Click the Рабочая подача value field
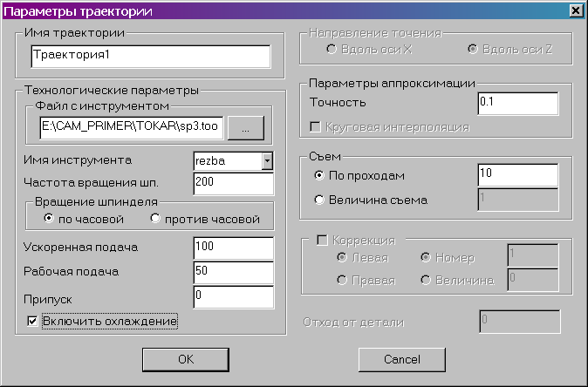 (x=234, y=272)
